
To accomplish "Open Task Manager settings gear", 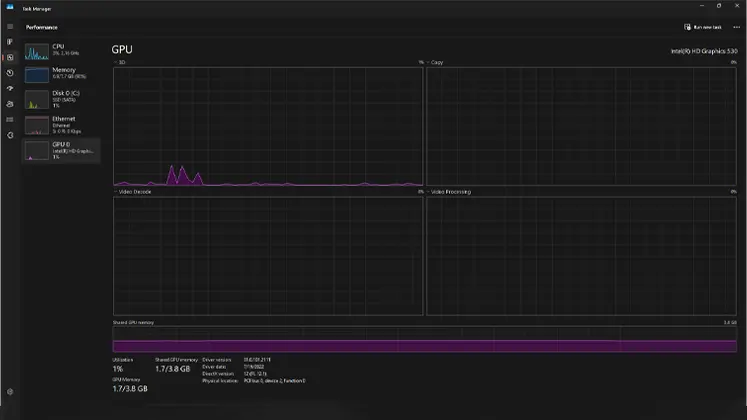I will pos(10,391).
